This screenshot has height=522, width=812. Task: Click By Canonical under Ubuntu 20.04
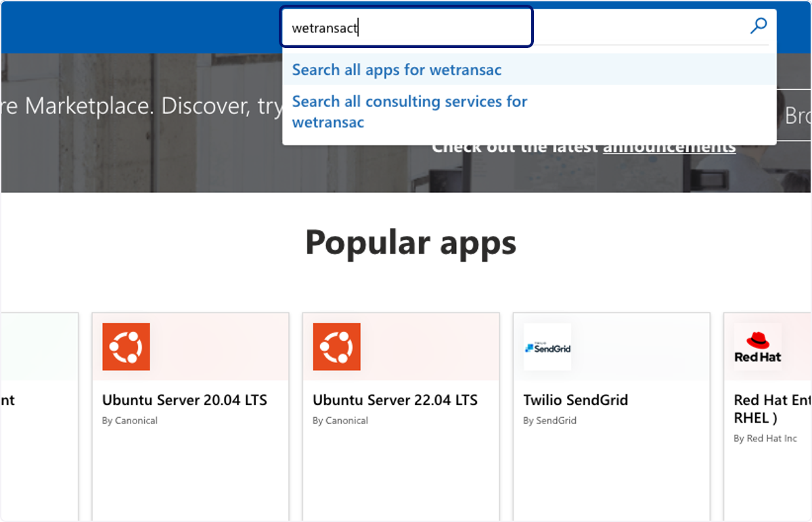(x=130, y=421)
